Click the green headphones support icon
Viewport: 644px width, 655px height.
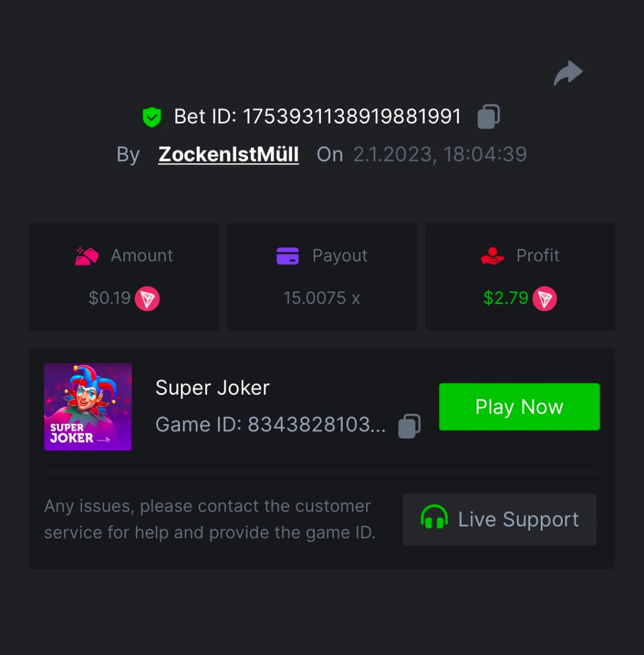pyautogui.click(x=434, y=517)
